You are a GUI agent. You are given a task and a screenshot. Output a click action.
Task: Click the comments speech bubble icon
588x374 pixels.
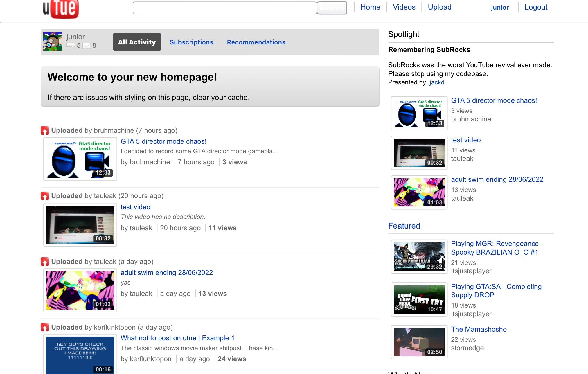(x=71, y=46)
